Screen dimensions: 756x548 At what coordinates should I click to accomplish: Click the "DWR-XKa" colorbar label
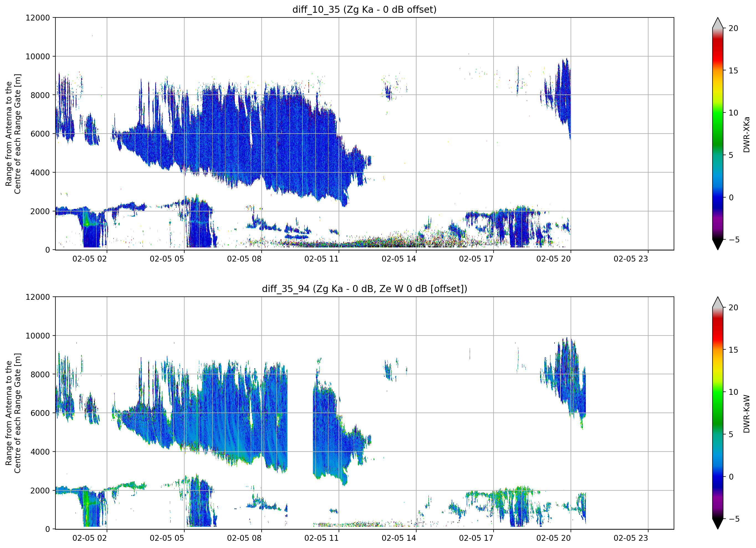[x=747, y=134]
